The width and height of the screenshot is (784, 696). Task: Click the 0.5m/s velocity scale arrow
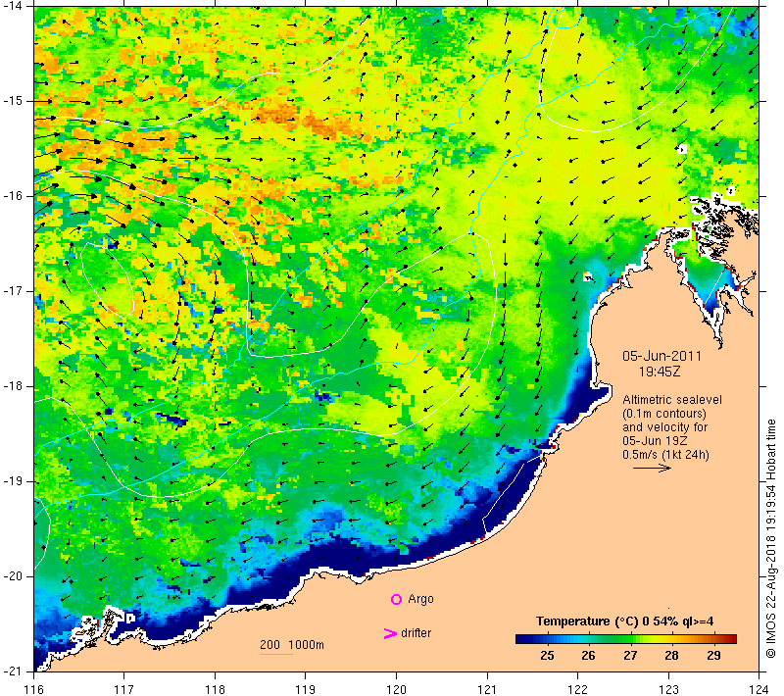pyautogui.click(x=652, y=468)
